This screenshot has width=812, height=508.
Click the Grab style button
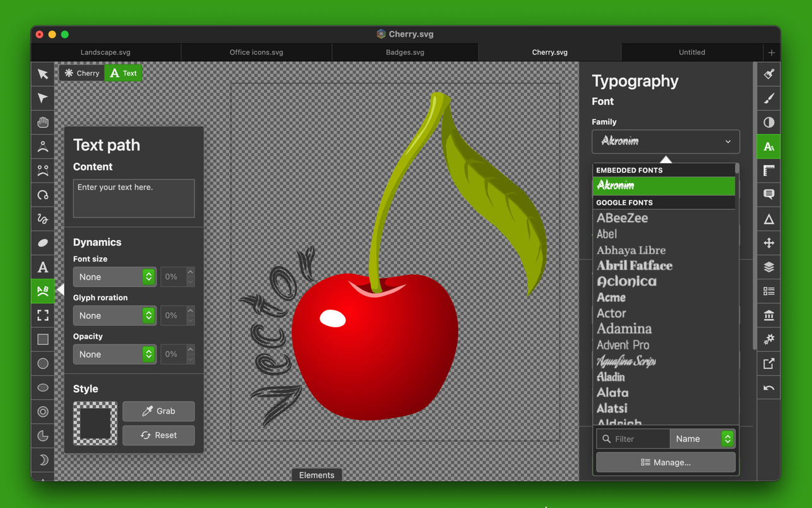coord(158,411)
